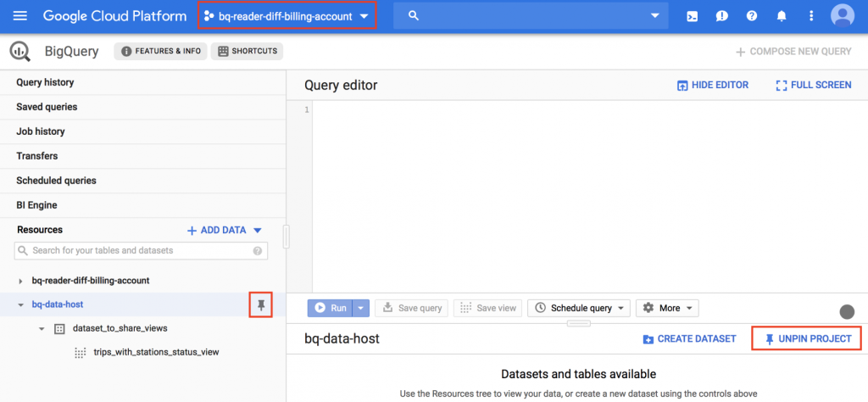The image size is (868, 402).
Task: Click UNPIN PROJECT
Action: [x=807, y=339]
